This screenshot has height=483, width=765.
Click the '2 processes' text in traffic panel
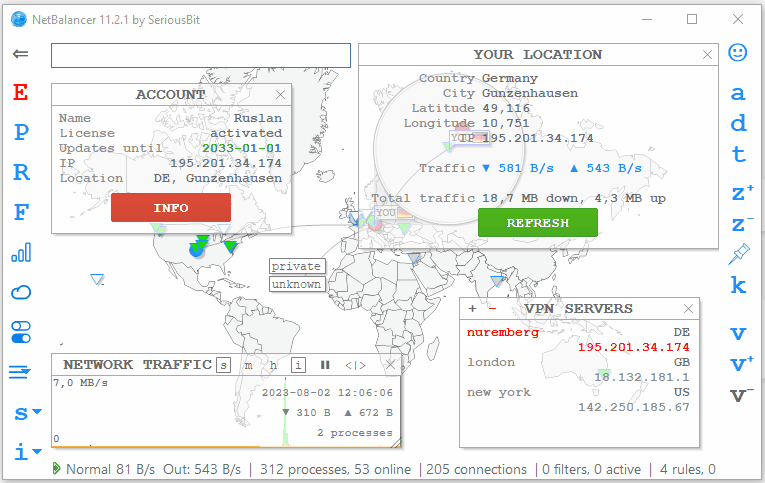(355, 433)
